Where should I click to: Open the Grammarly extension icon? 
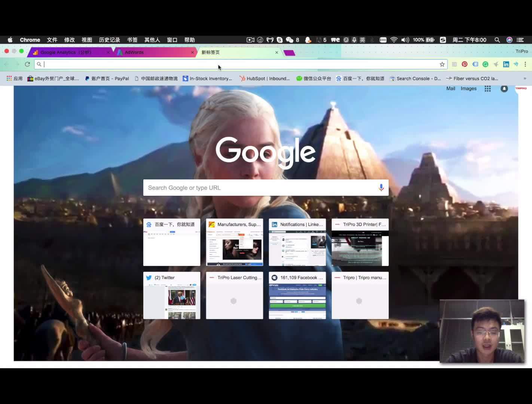[x=485, y=64]
